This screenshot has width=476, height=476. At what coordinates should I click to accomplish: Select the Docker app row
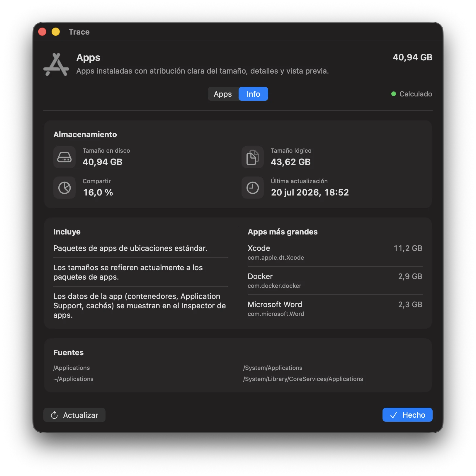coord(335,280)
